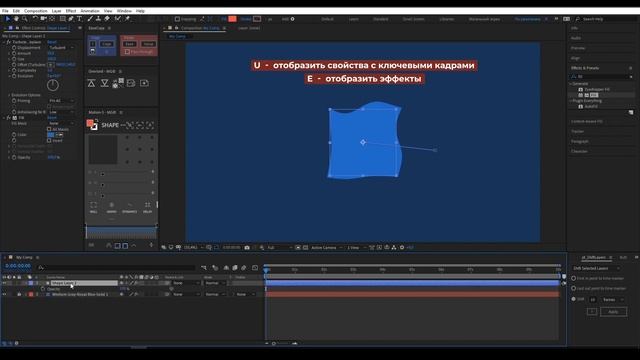Select the Type text tool
This screenshot has width=640, height=360.
pos(80,19)
